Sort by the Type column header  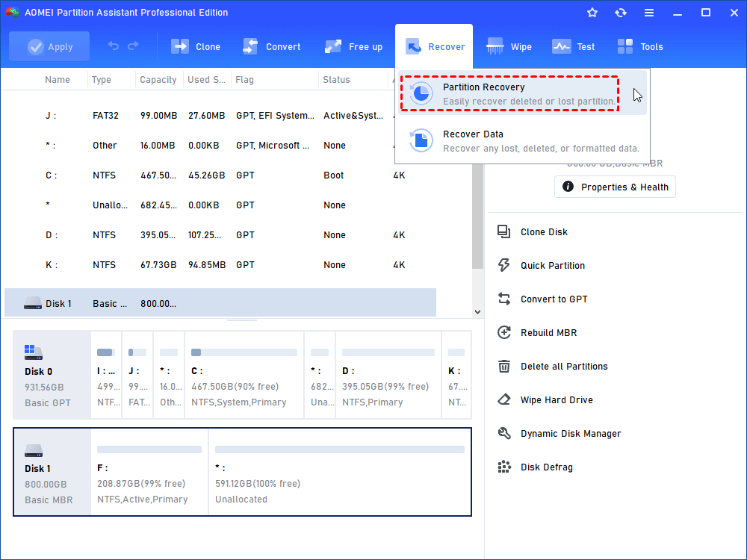pyautogui.click(x=101, y=80)
